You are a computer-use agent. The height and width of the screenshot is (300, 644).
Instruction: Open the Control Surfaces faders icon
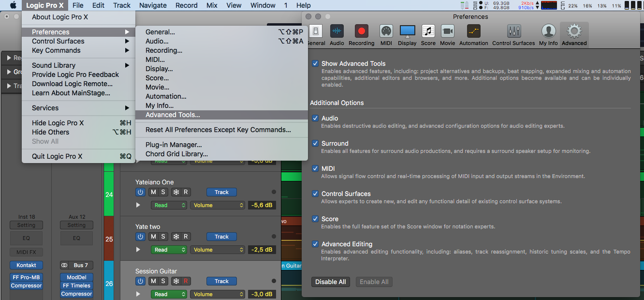513,31
